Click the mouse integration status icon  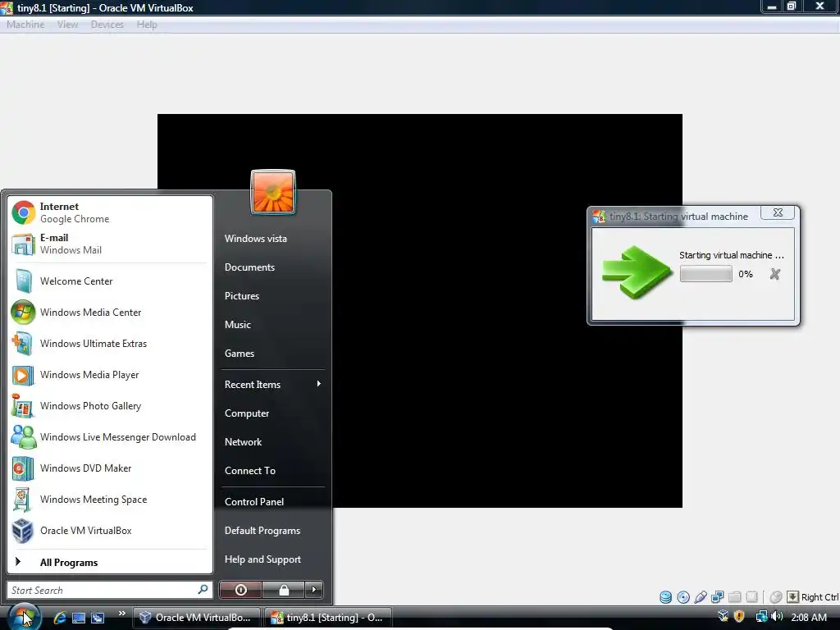[776, 597]
